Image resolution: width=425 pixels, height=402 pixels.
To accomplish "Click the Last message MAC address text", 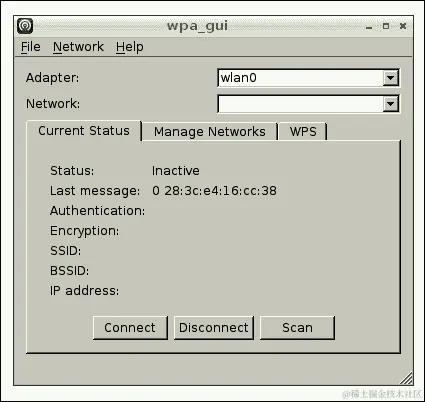I will click(x=214, y=191).
